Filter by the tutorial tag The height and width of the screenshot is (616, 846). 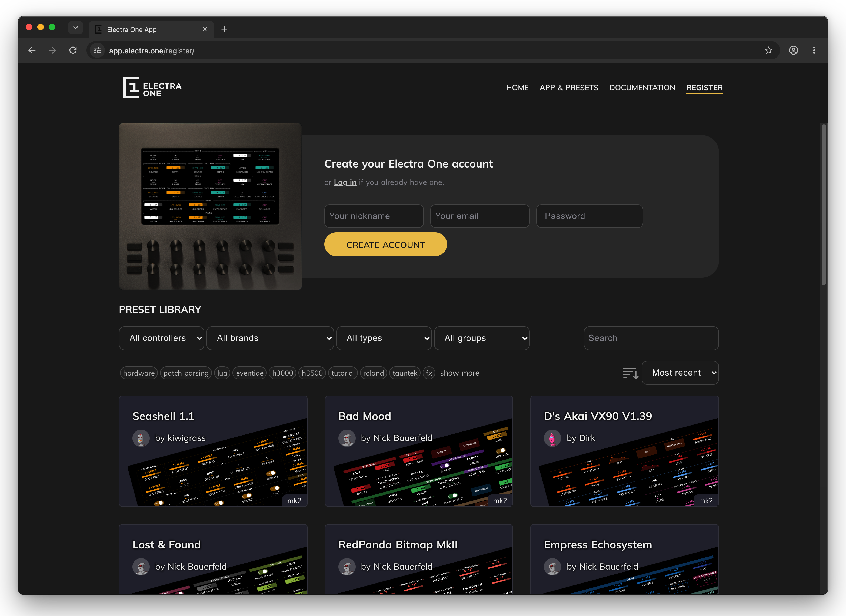[343, 373]
